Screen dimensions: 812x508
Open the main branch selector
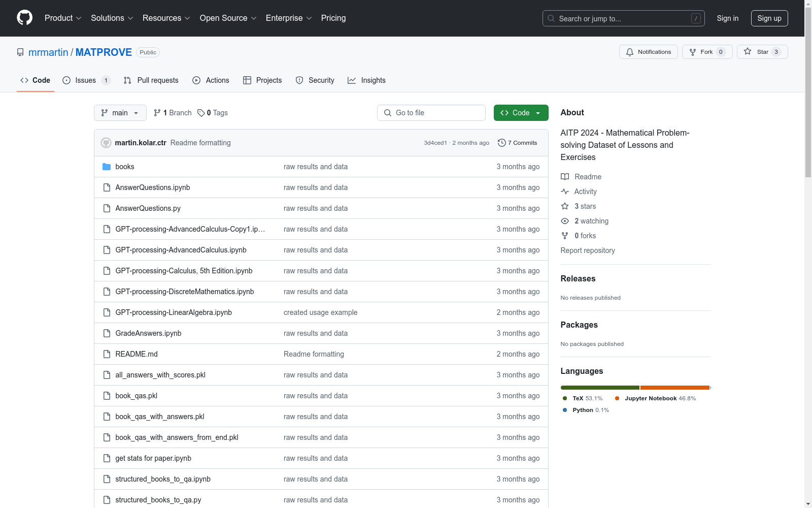click(x=120, y=113)
